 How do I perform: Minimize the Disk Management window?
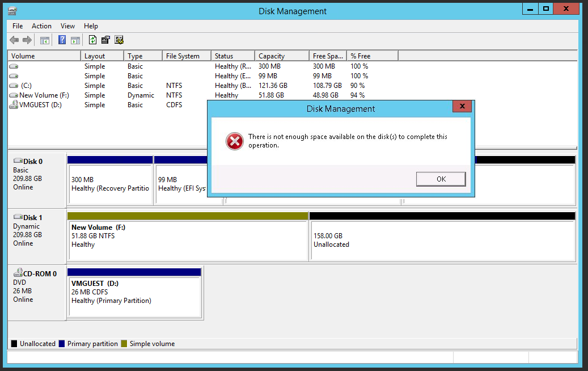pos(530,9)
